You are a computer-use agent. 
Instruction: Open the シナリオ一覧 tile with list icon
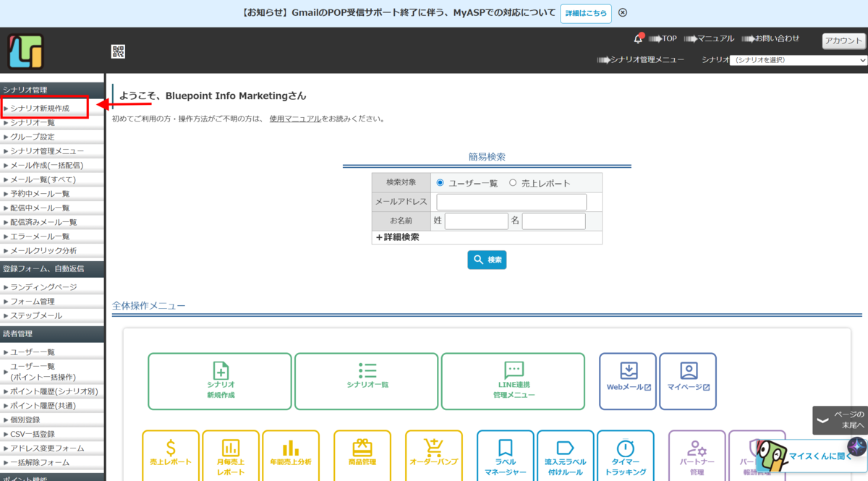tap(367, 382)
